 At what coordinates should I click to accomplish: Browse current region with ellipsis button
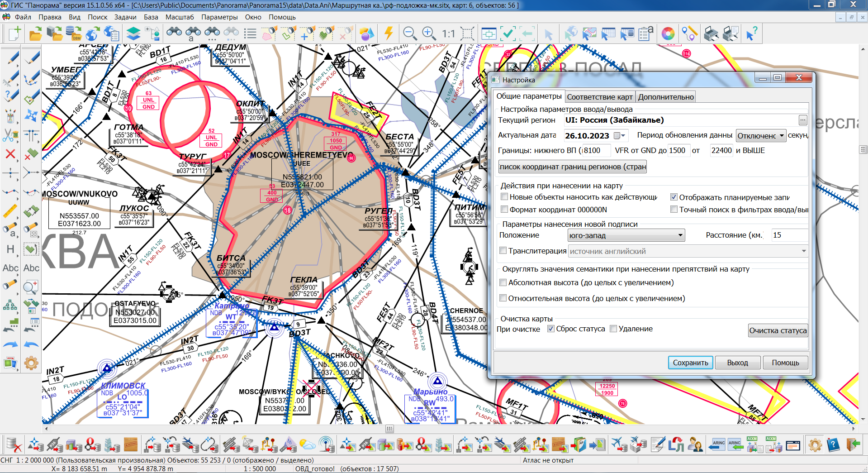(803, 120)
